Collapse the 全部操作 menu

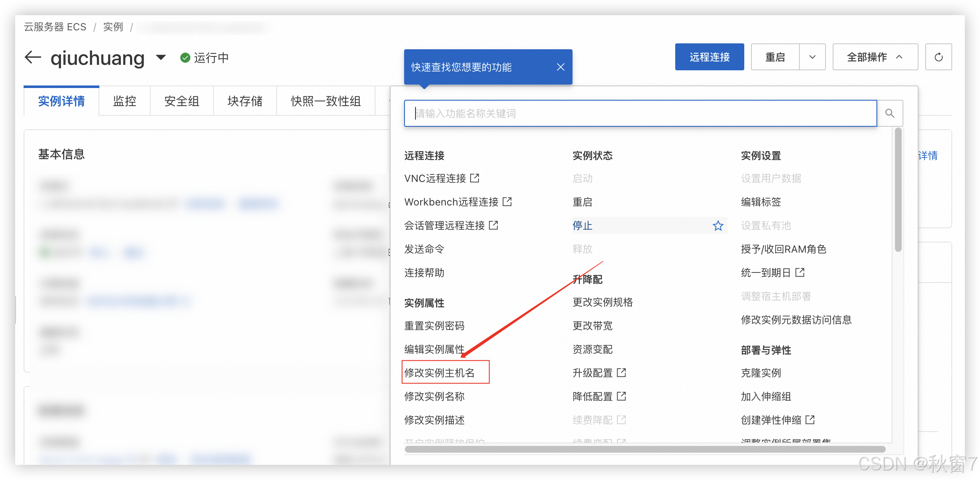click(x=875, y=57)
